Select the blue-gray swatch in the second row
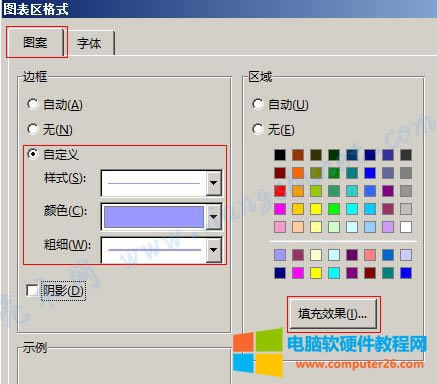 (388, 173)
